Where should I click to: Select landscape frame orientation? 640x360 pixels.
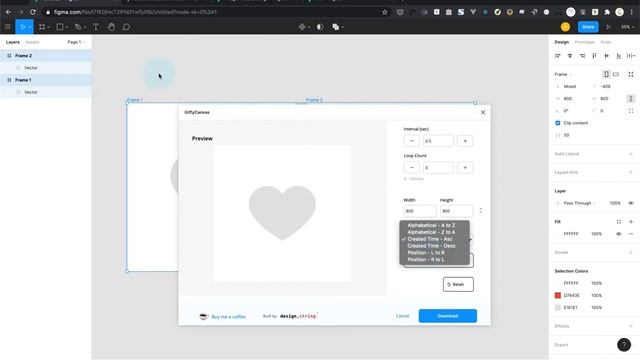[616, 74]
